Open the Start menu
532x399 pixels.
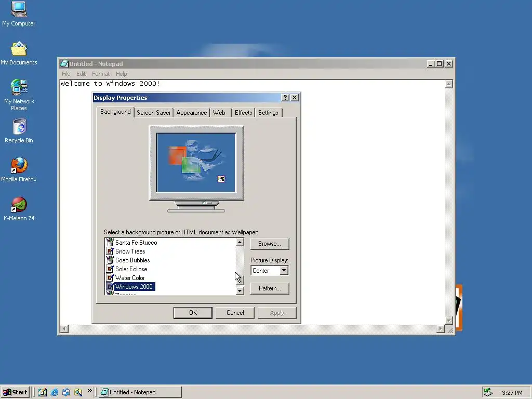pyautogui.click(x=15, y=392)
